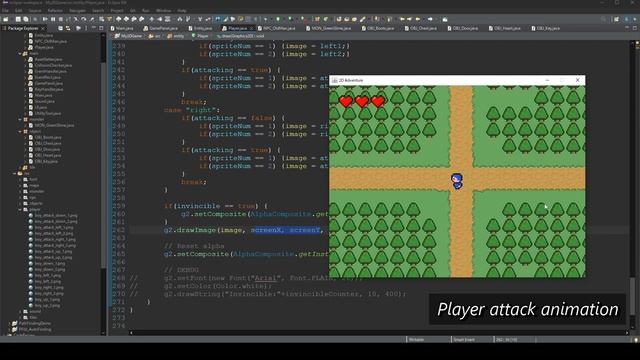Close the Package Explorer view
Image resolution: width=640 pixels, height=360 pixels.
point(42,28)
